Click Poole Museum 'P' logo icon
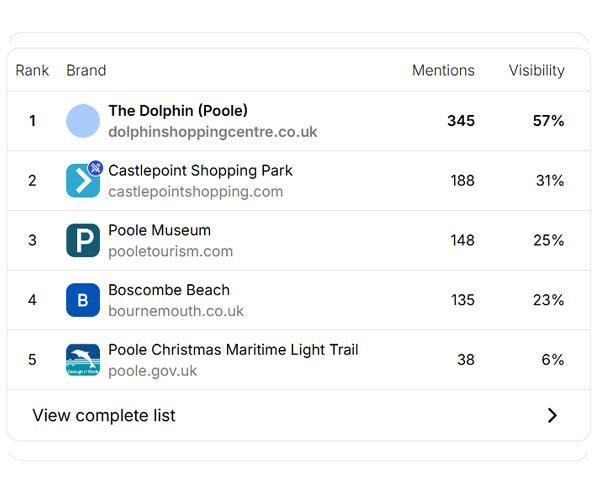 (x=83, y=240)
